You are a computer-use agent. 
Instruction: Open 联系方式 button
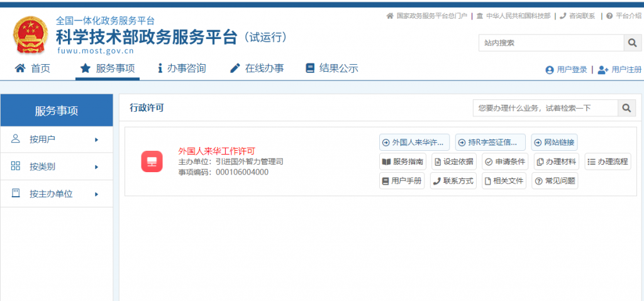point(453,181)
